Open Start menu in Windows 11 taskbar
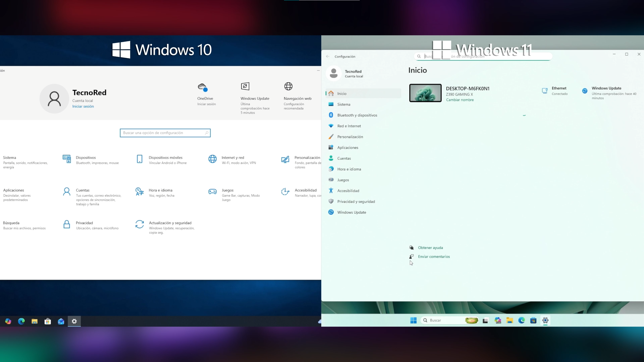This screenshot has height=362, width=644. click(x=413, y=320)
